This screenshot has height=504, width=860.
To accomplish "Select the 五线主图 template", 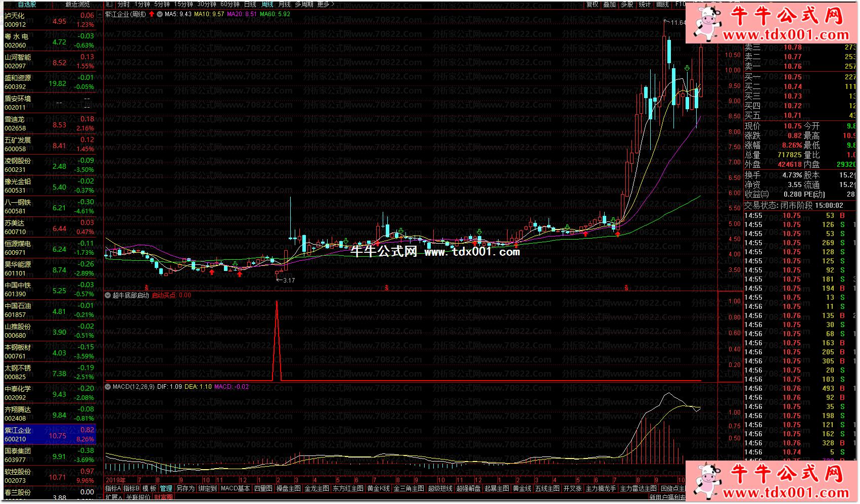I will [x=548, y=489].
